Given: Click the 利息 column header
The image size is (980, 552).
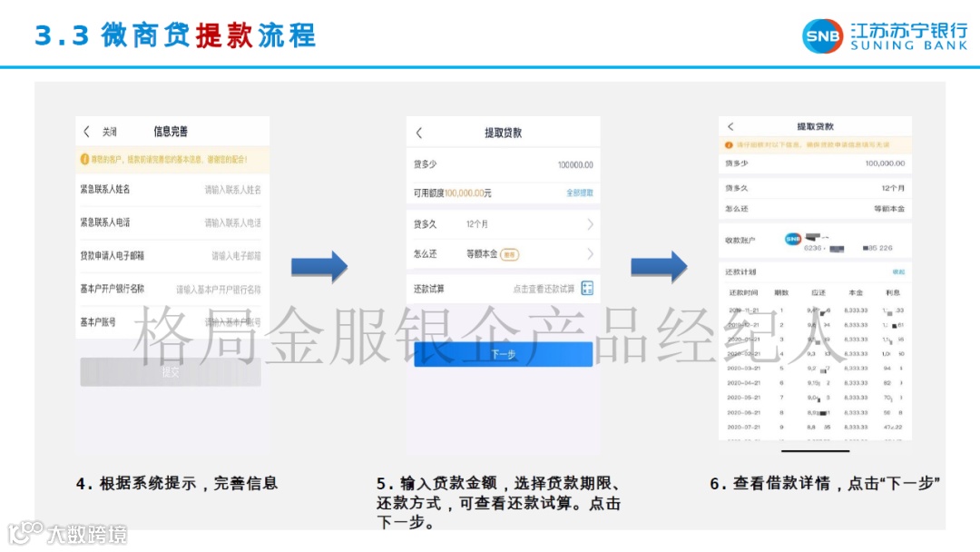Looking at the screenshot, I should click(893, 292).
